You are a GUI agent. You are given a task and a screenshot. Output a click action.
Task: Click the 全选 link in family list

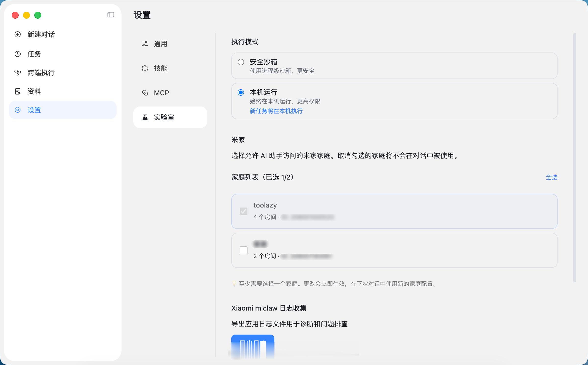[551, 177]
